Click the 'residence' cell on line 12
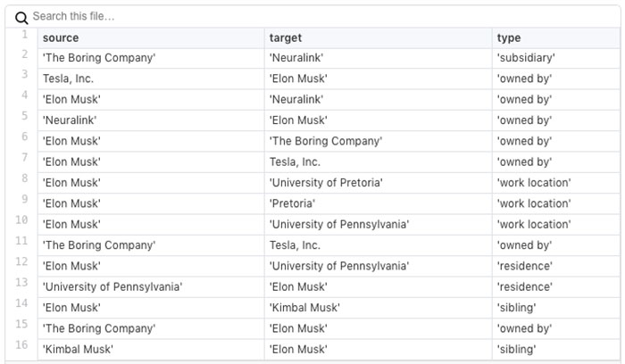Screen dimensions: 625x364 524,266
